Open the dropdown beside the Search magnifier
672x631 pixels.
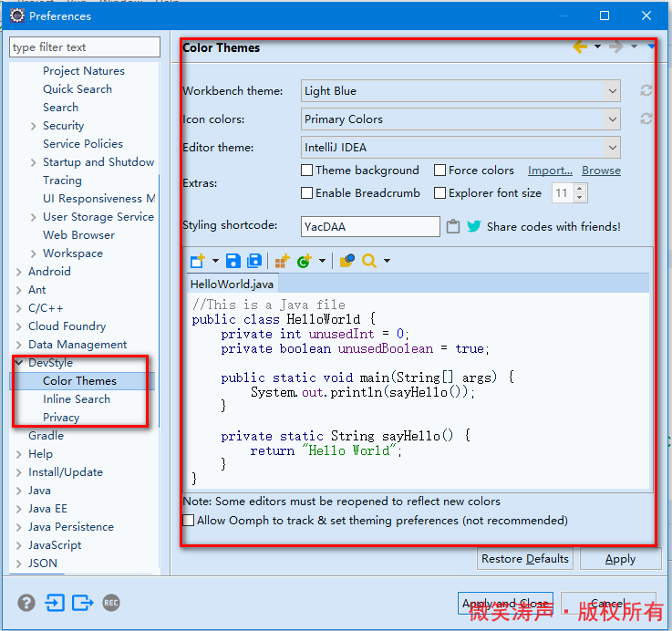[387, 261]
